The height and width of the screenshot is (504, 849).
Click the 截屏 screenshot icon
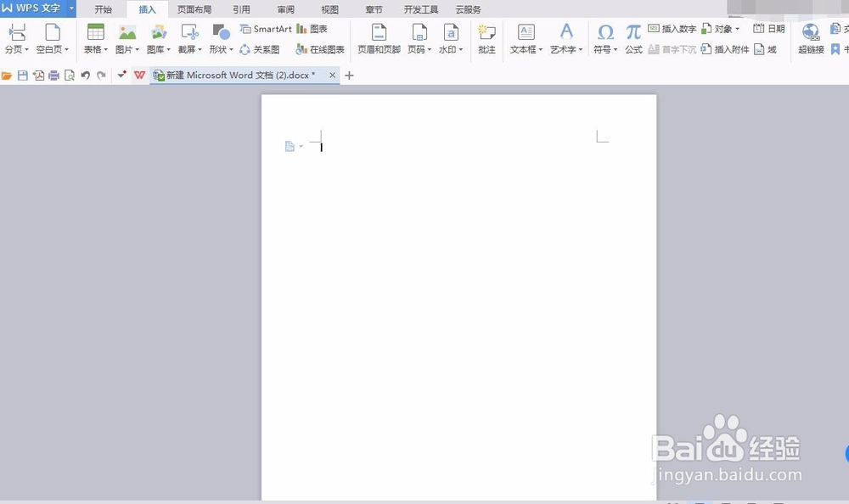[189, 32]
